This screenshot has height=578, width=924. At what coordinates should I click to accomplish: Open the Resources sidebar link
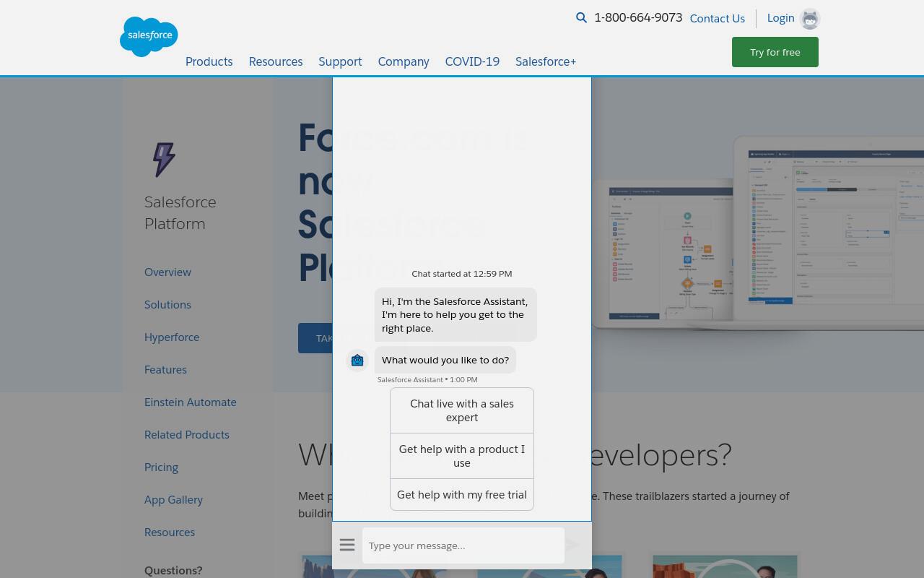tap(170, 532)
